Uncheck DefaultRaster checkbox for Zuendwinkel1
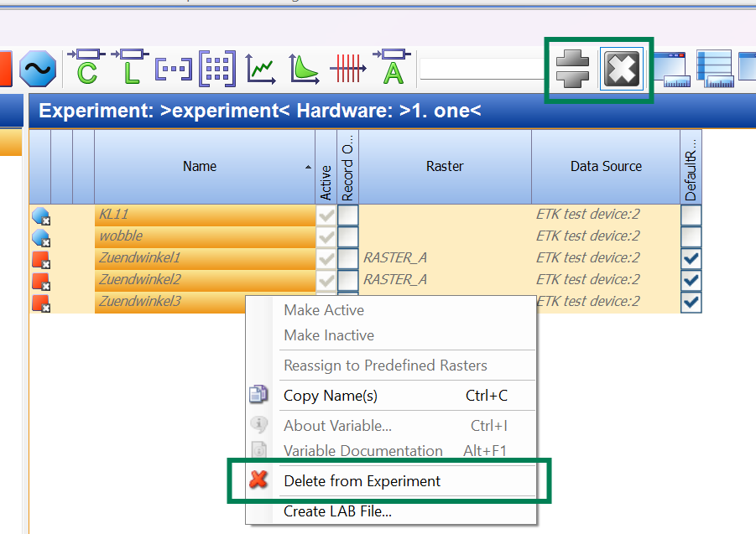This screenshot has width=756, height=534. click(691, 258)
